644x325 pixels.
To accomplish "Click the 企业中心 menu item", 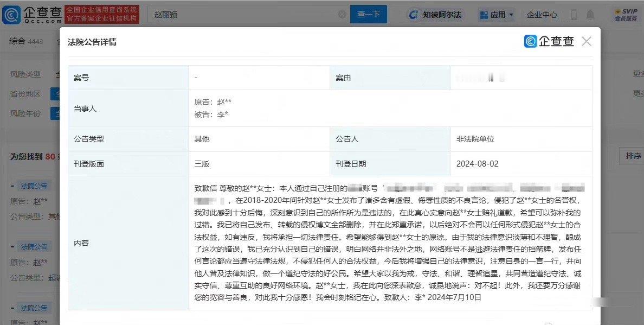I will pyautogui.click(x=542, y=15).
